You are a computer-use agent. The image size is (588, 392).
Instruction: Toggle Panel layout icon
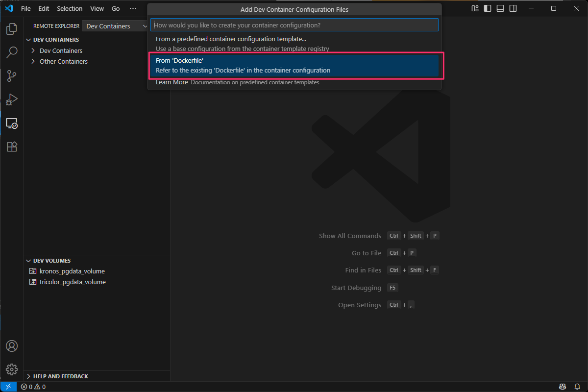pyautogui.click(x=500, y=8)
